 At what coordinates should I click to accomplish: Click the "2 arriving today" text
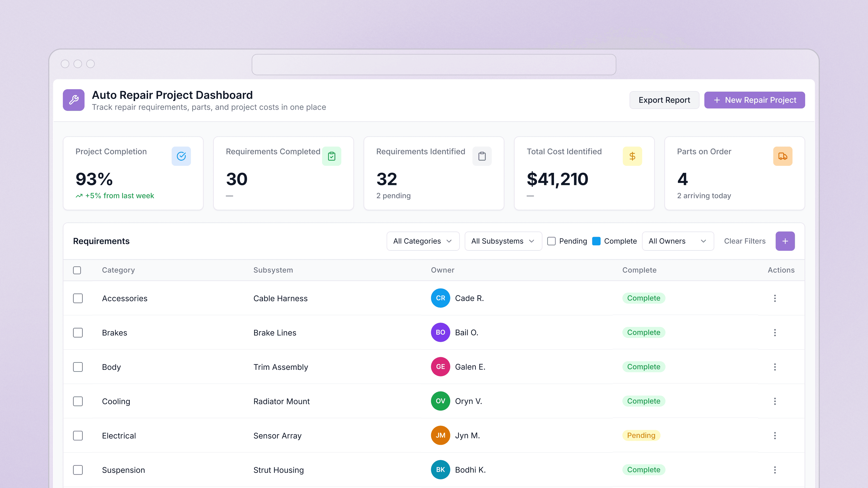coord(704,196)
